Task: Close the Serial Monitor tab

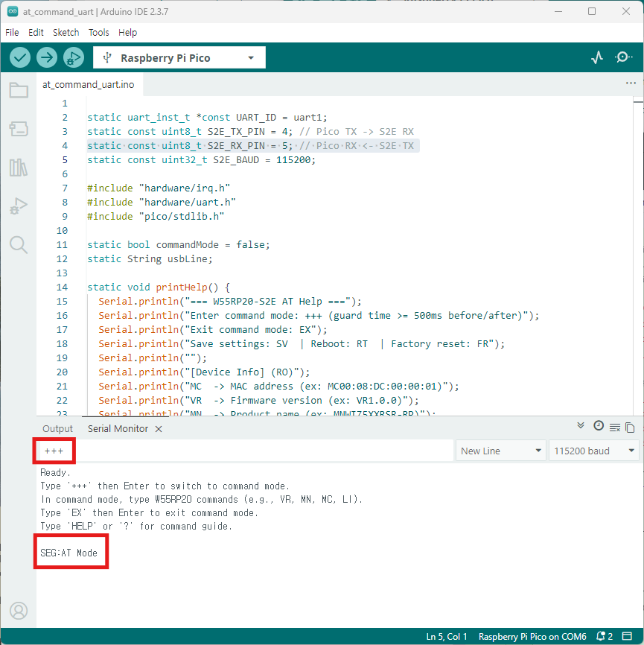Action: [x=158, y=429]
